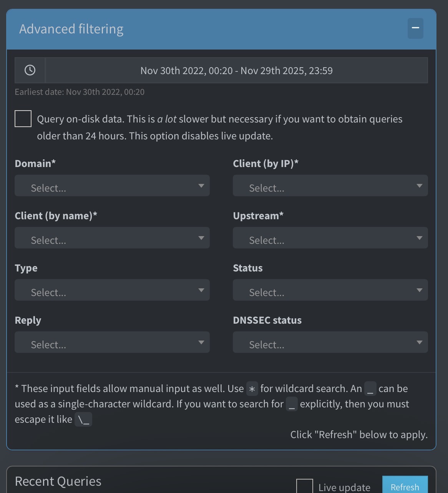Open the Reply dropdown arrow
The height and width of the screenshot is (493, 448).
[201, 342]
